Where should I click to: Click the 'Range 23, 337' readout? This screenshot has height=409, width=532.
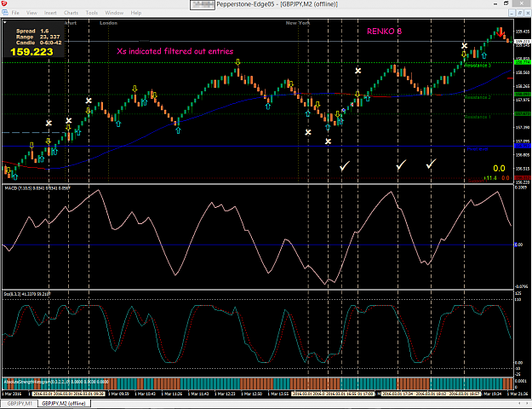37,37
